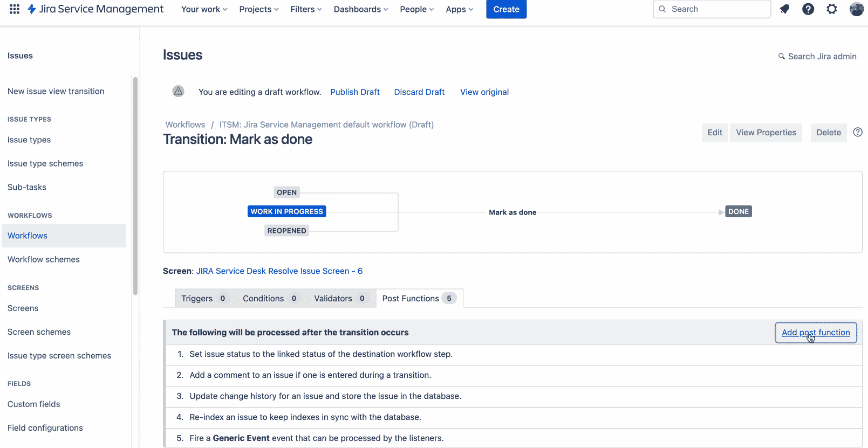This screenshot has height=448, width=868.
Task: Open the help question mark icon
Action: (808, 9)
